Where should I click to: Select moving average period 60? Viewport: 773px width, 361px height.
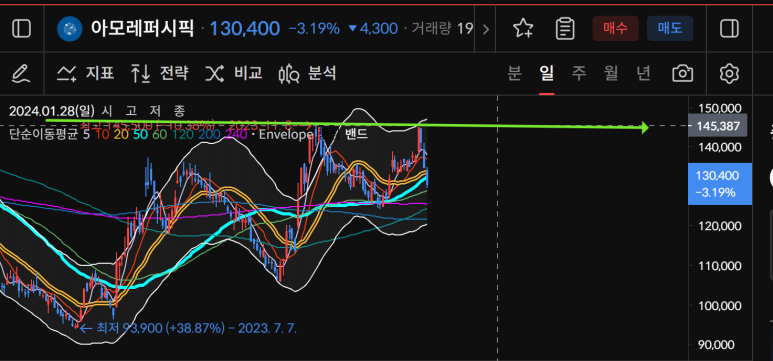160,134
